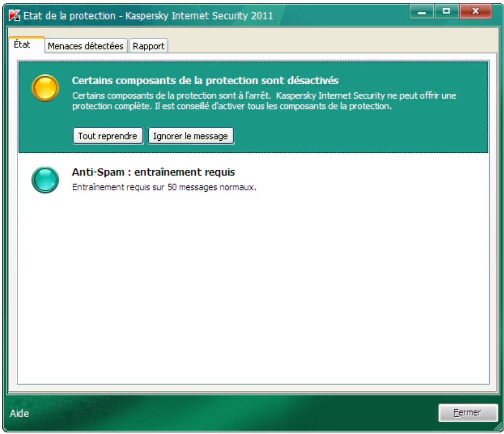Maximize the Kaspersky window
The width and height of the screenshot is (504, 434).
pos(446,12)
